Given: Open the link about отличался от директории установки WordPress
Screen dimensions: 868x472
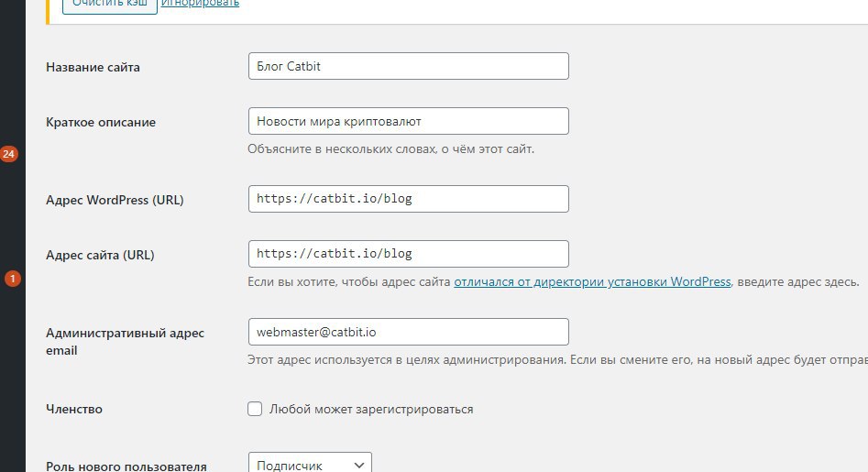Looking at the screenshot, I should pyautogui.click(x=592, y=282).
